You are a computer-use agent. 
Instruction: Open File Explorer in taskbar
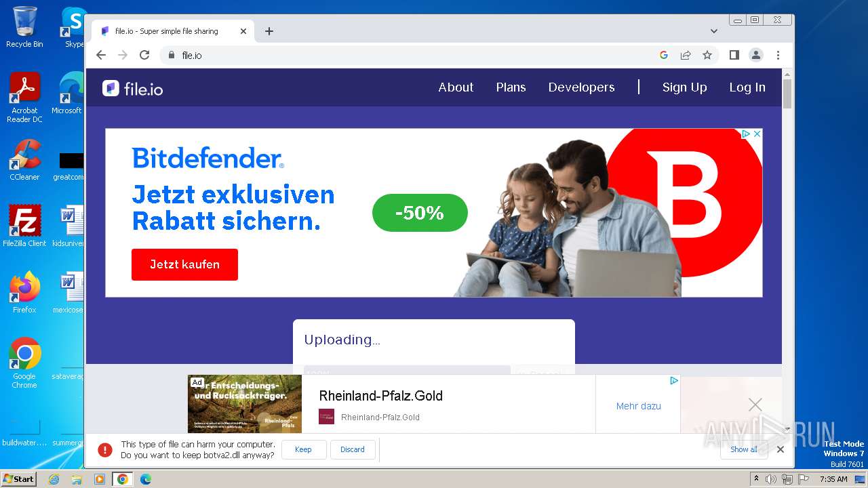[x=77, y=479]
